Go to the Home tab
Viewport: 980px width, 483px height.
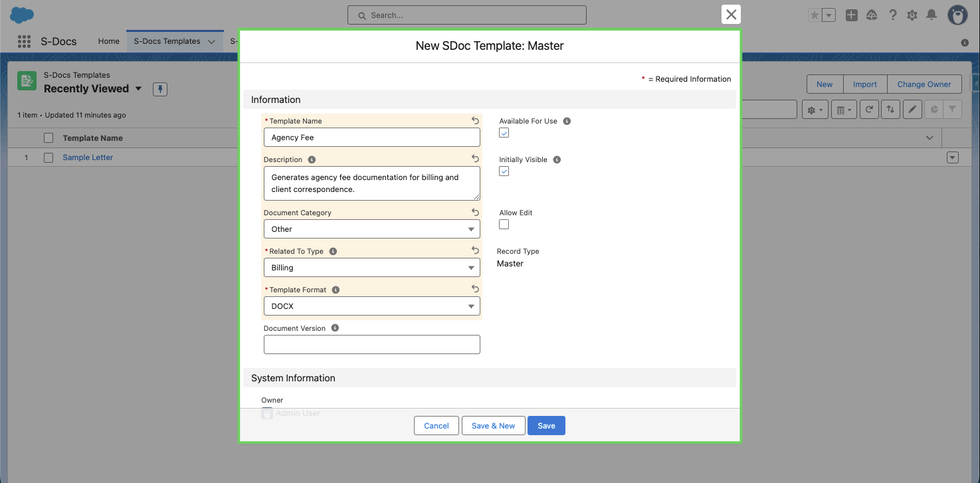tap(109, 41)
